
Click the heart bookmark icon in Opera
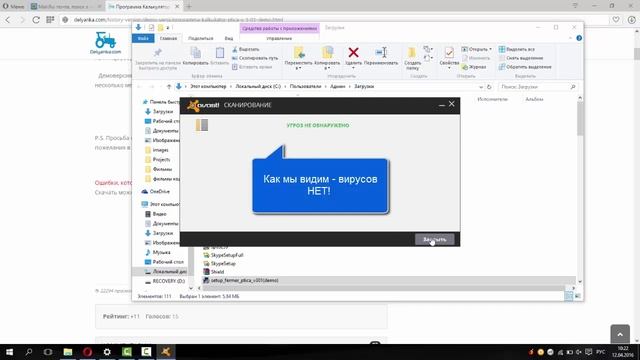coord(616,20)
